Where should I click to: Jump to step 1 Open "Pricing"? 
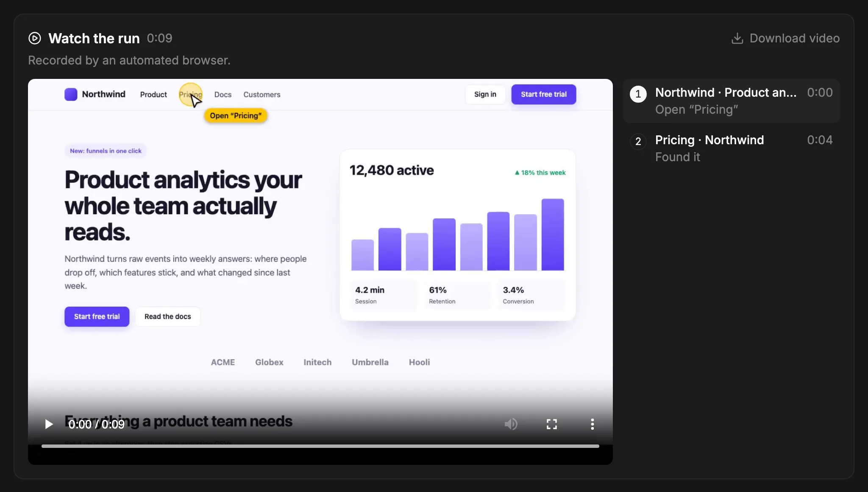(731, 101)
